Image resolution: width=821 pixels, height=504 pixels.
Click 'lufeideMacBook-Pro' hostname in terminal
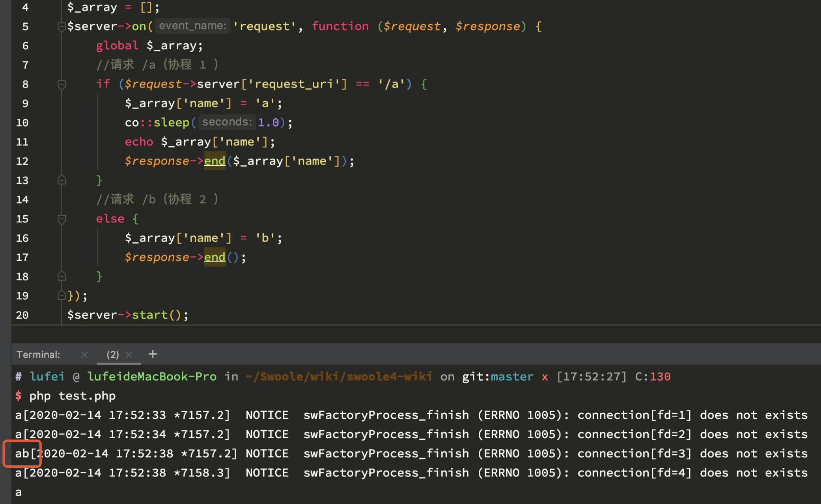(152, 377)
